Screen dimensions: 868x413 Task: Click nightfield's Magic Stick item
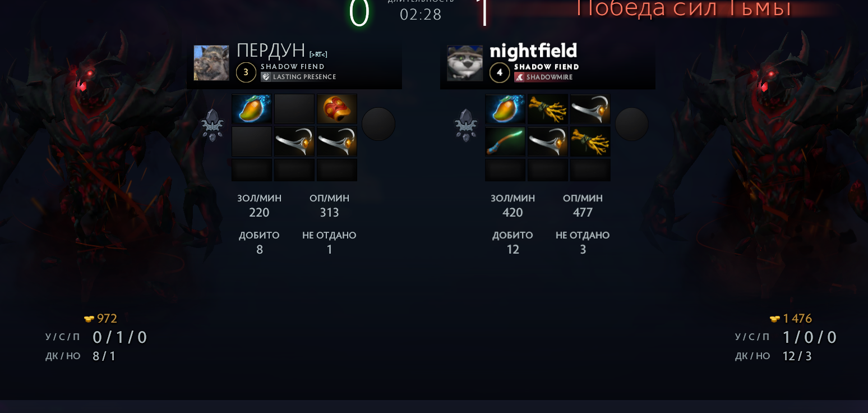point(505,141)
